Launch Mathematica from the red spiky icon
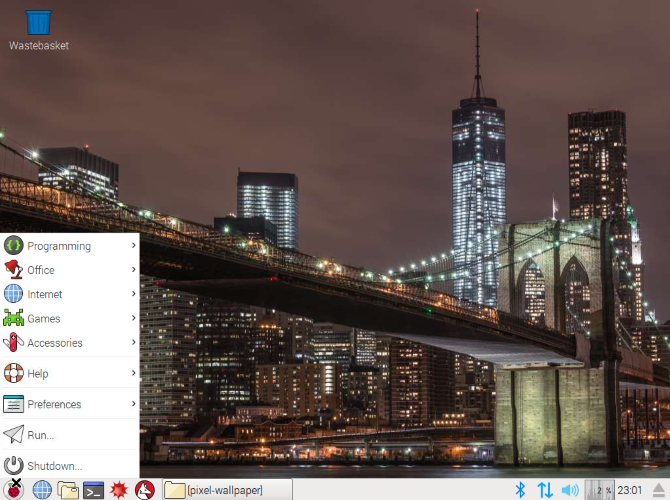 click(x=119, y=489)
